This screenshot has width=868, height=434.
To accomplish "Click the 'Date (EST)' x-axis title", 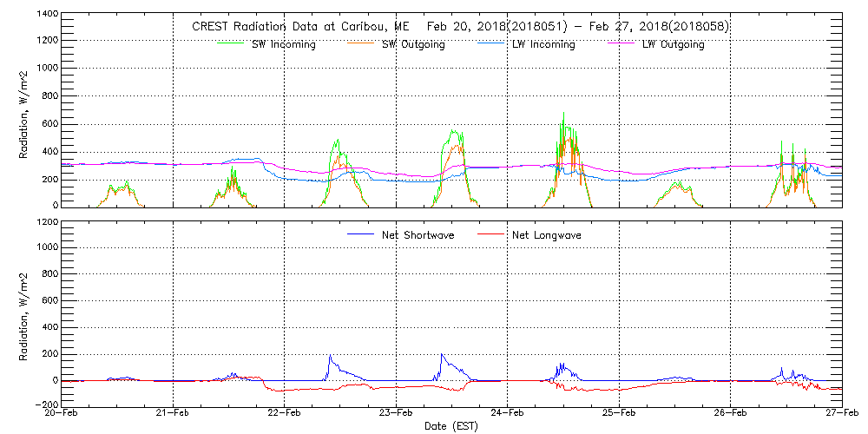I will (453, 426).
